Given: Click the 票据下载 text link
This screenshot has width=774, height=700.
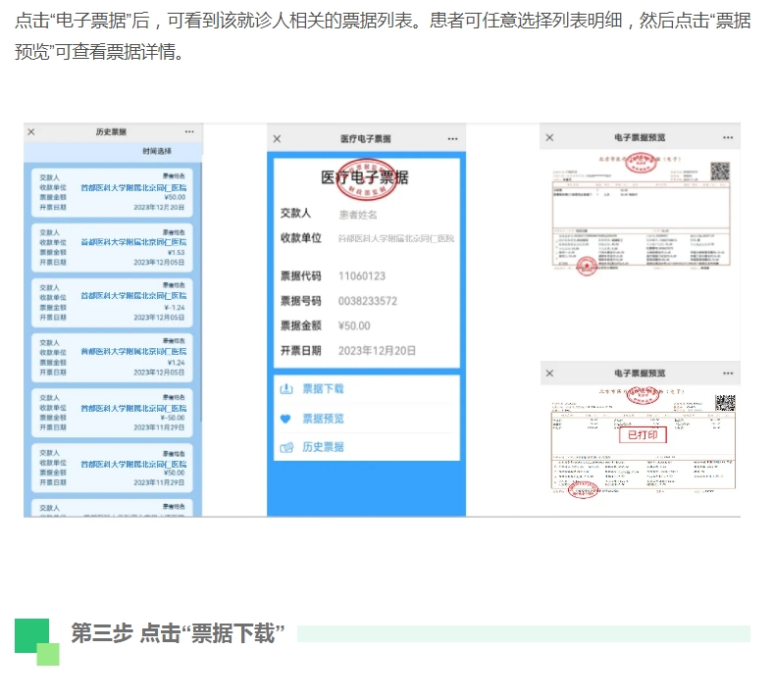Looking at the screenshot, I should [x=323, y=389].
